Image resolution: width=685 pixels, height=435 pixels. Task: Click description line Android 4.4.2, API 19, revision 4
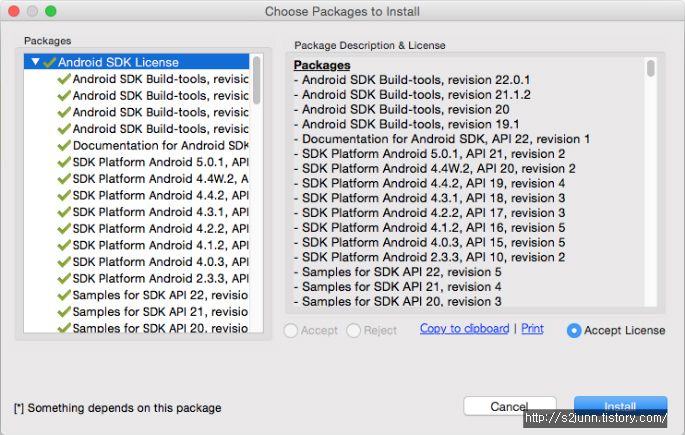(x=429, y=184)
